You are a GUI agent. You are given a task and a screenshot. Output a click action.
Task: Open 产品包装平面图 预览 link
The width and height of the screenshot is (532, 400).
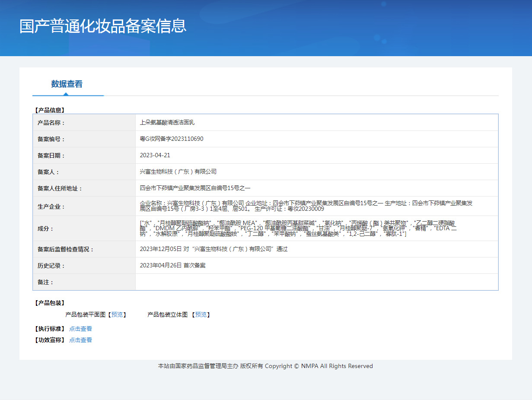(x=117, y=314)
